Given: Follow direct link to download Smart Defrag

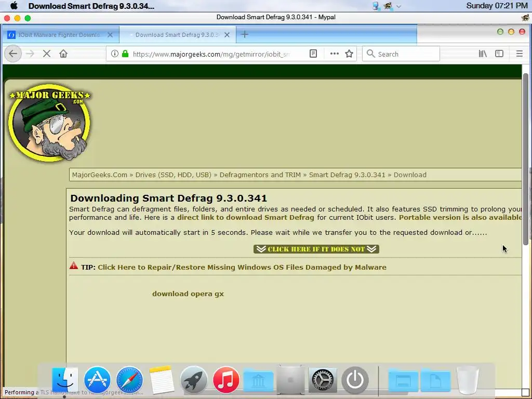Looking at the screenshot, I should click(x=246, y=218).
